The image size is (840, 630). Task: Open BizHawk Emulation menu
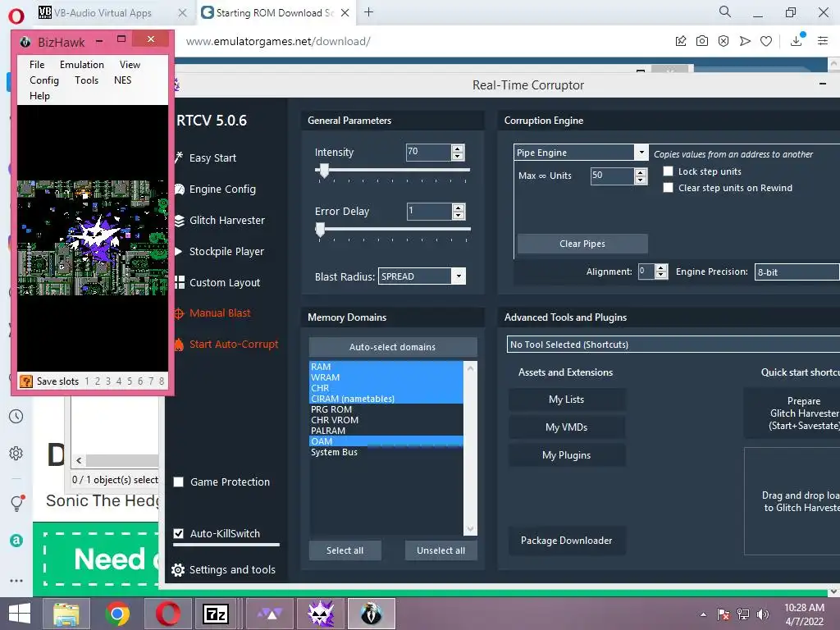[x=82, y=64]
